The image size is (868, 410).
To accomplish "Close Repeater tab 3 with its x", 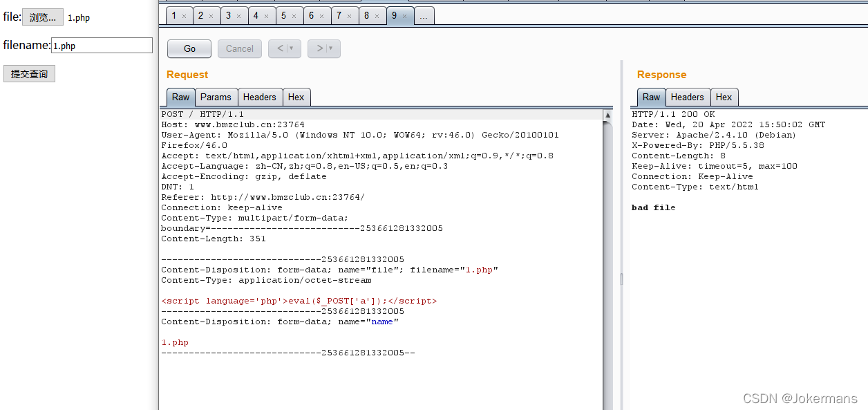I will (238, 16).
